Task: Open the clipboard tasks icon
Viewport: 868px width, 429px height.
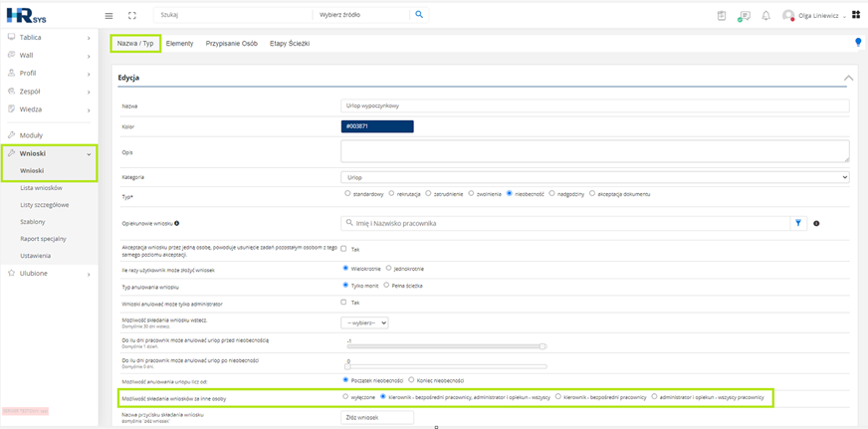Action: point(722,16)
